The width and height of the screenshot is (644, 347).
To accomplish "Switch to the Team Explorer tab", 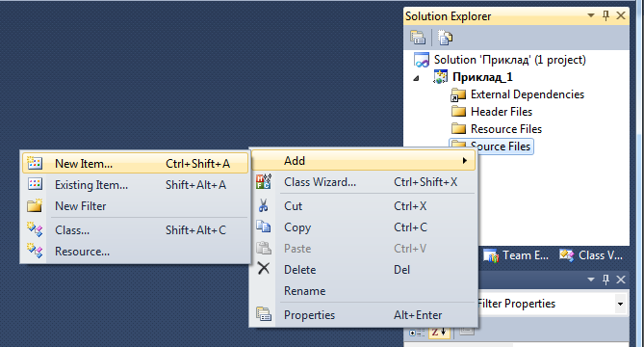I will tap(516, 255).
